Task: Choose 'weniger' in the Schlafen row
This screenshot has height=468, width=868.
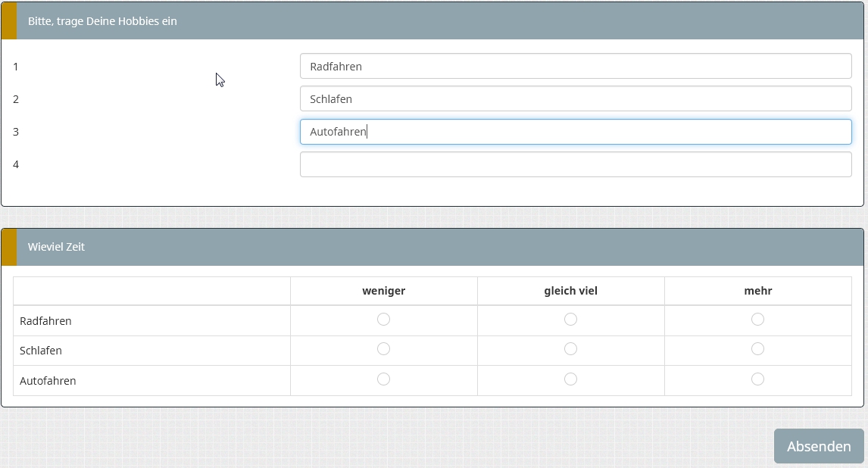Action: (383, 349)
